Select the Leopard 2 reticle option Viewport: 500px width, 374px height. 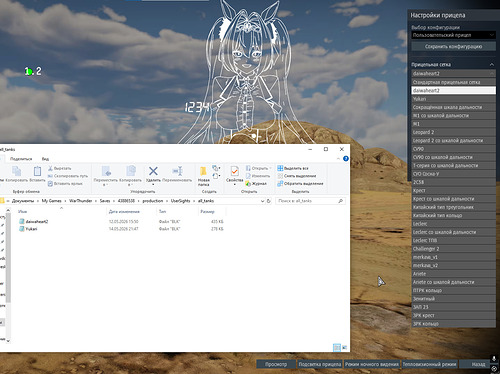coord(453,132)
